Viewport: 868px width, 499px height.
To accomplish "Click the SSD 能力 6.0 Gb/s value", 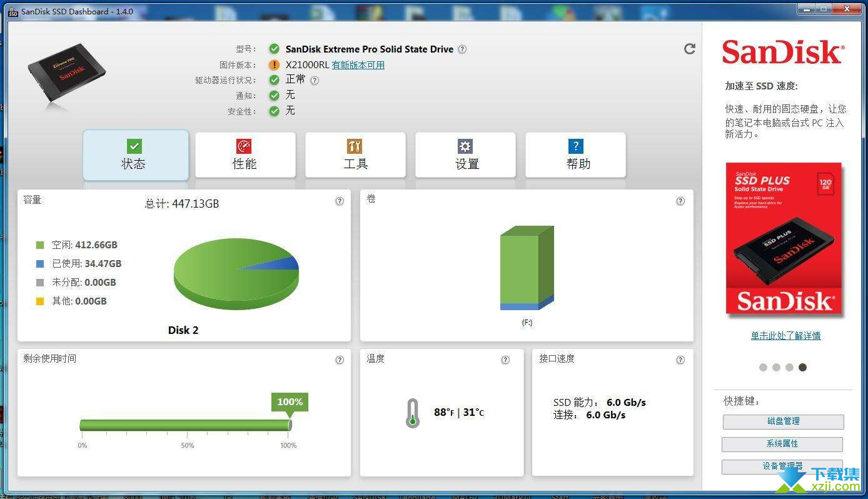I will point(626,403).
